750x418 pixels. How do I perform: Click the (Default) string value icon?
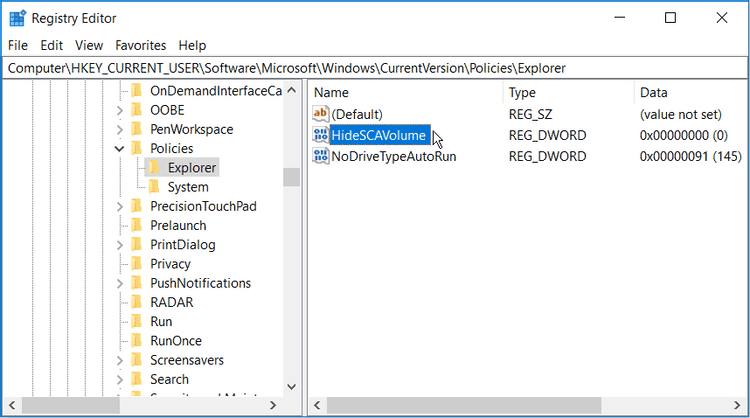(x=321, y=114)
